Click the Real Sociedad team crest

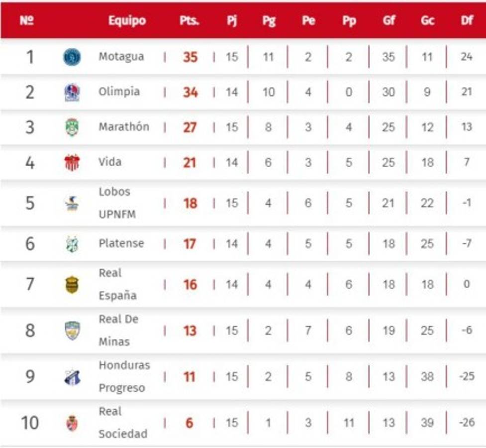72,423
